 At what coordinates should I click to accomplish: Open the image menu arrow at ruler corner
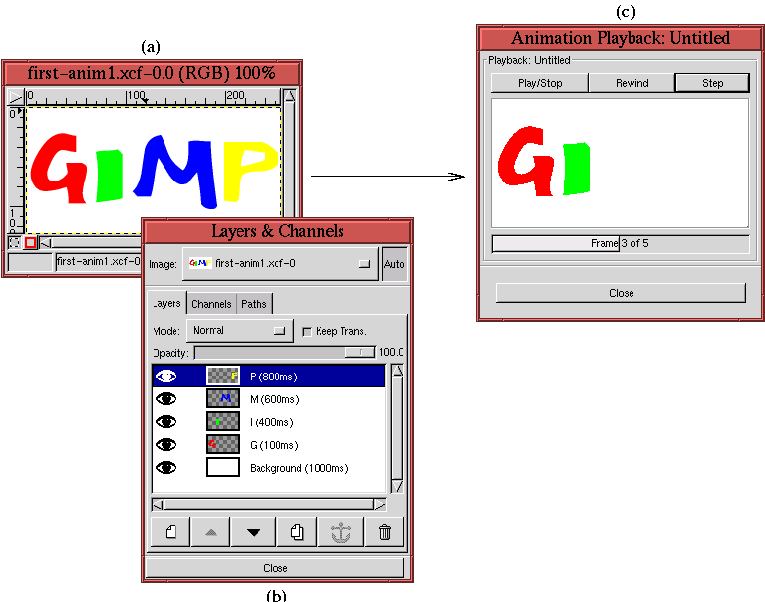click(15, 97)
